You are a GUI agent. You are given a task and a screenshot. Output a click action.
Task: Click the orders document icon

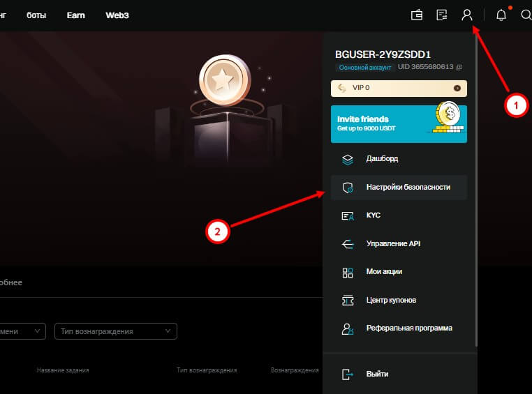tap(441, 15)
